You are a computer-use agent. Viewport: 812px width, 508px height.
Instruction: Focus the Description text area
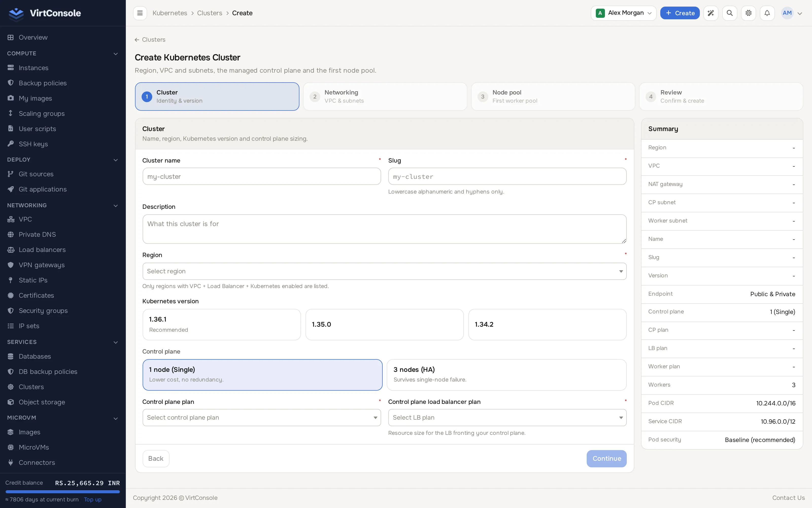pos(384,229)
